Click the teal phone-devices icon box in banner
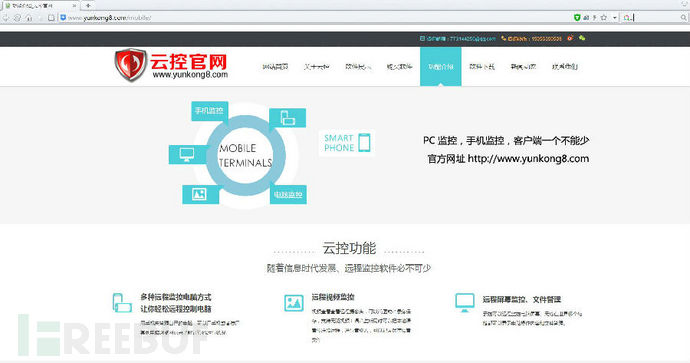 pyautogui.click(x=287, y=117)
